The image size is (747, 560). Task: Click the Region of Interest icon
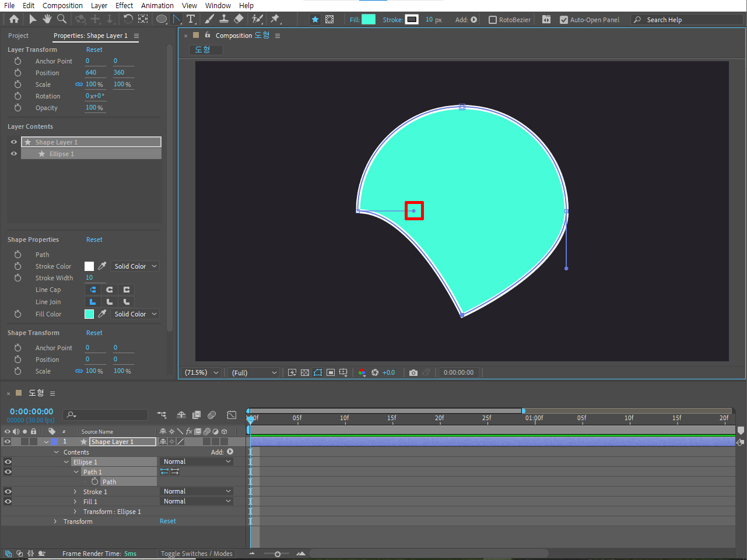click(331, 372)
